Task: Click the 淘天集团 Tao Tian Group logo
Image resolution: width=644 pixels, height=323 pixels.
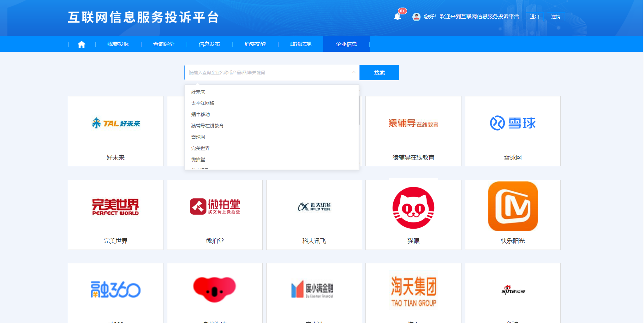Action: pyautogui.click(x=413, y=290)
